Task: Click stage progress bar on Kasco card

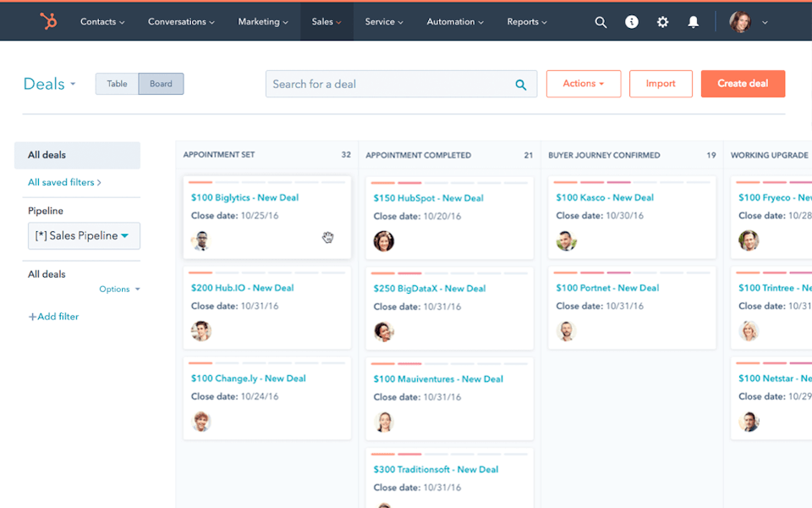Action: pyautogui.click(x=632, y=183)
